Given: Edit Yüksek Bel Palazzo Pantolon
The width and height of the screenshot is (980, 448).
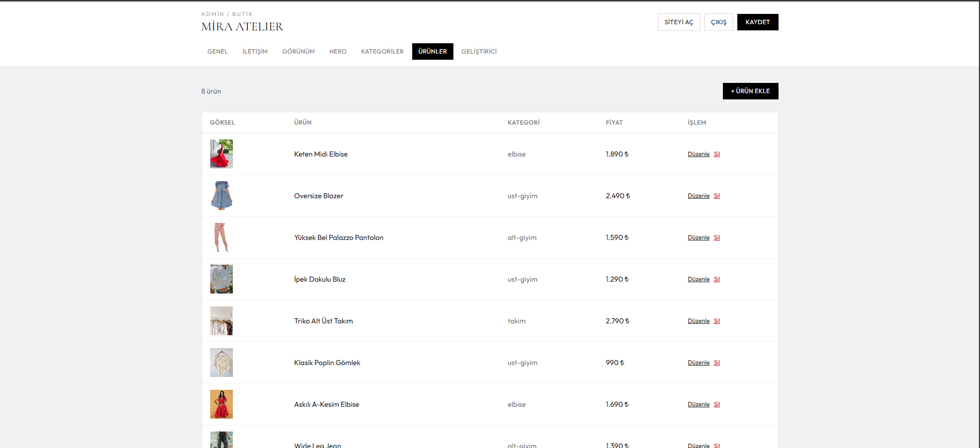Looking at the screenshot, I should pyautogui.click(x=699, y=237).
